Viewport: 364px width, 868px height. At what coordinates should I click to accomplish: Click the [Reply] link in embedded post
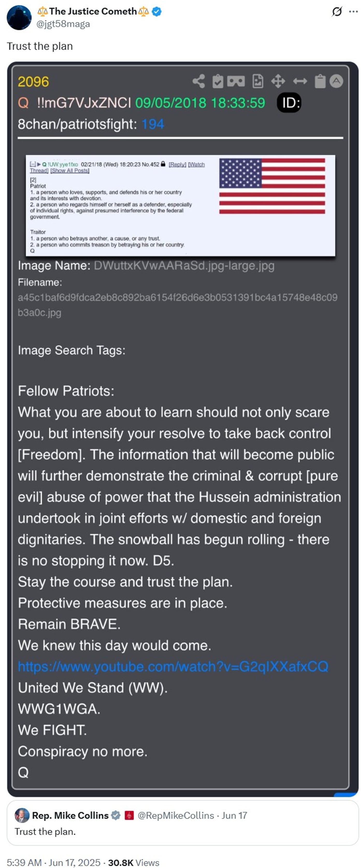coord(177,164)
